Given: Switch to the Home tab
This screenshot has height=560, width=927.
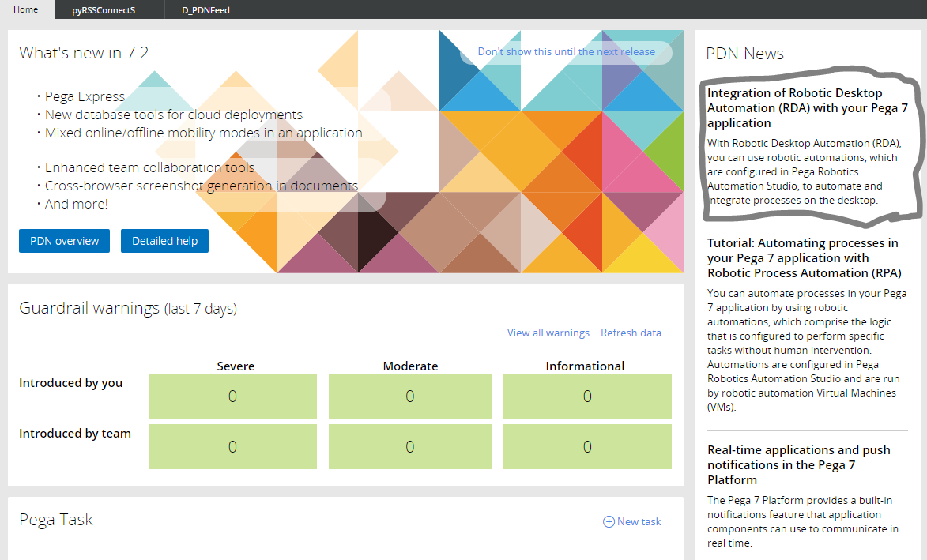Looking at the screenshot, I should coord(27,9).
